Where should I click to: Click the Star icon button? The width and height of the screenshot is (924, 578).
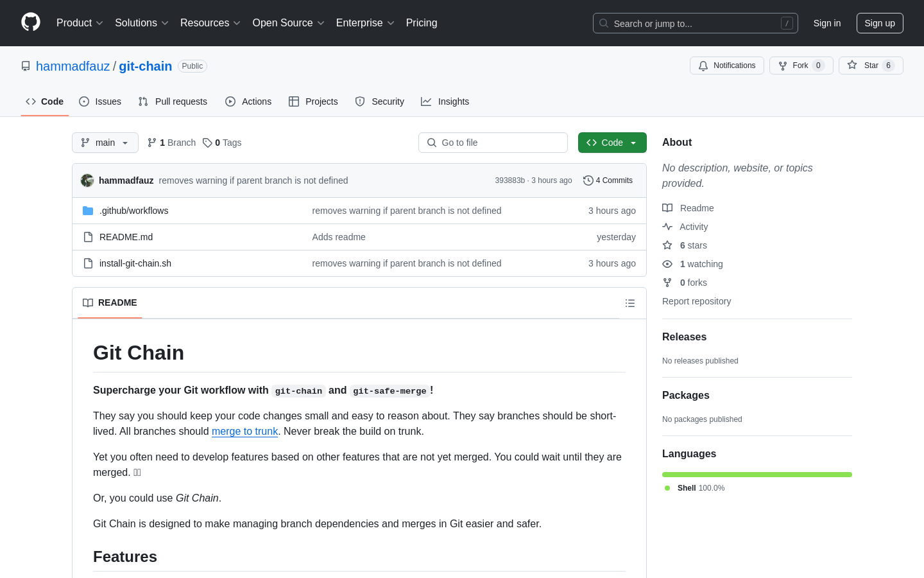(x=852, y=66)
